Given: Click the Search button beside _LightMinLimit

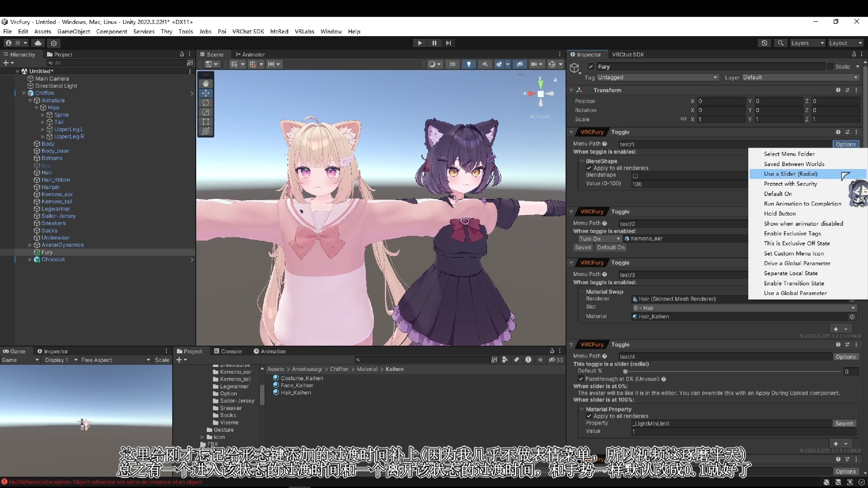Looking at the screenshot, I should pyautogui.click(x=844, y=423).
